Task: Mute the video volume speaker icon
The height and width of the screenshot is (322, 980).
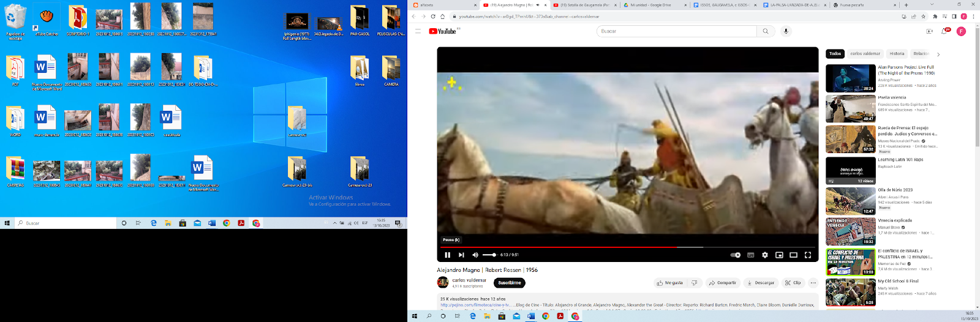Action: 475,255
